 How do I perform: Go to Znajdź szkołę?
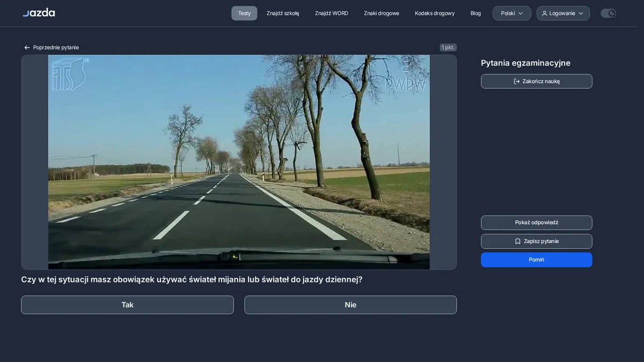[x=283, y=13]
